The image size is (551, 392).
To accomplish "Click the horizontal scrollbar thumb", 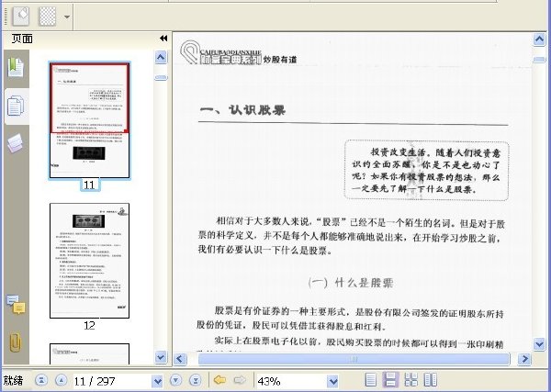I will (354, 359).
